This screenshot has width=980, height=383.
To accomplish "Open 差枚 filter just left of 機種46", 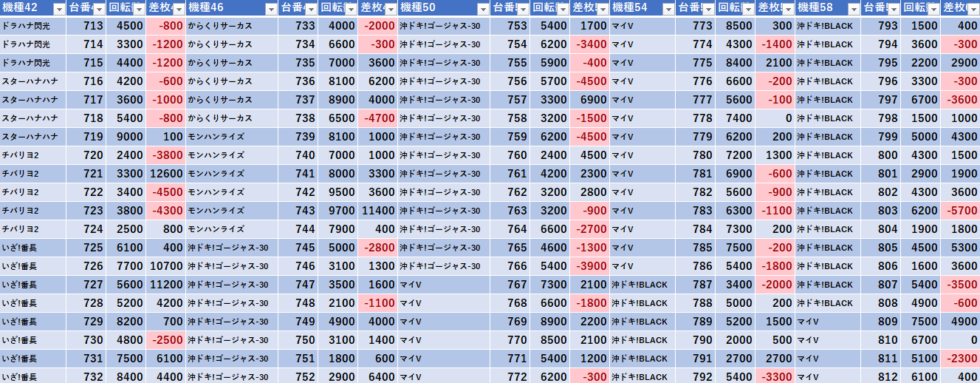I will 179,9.
